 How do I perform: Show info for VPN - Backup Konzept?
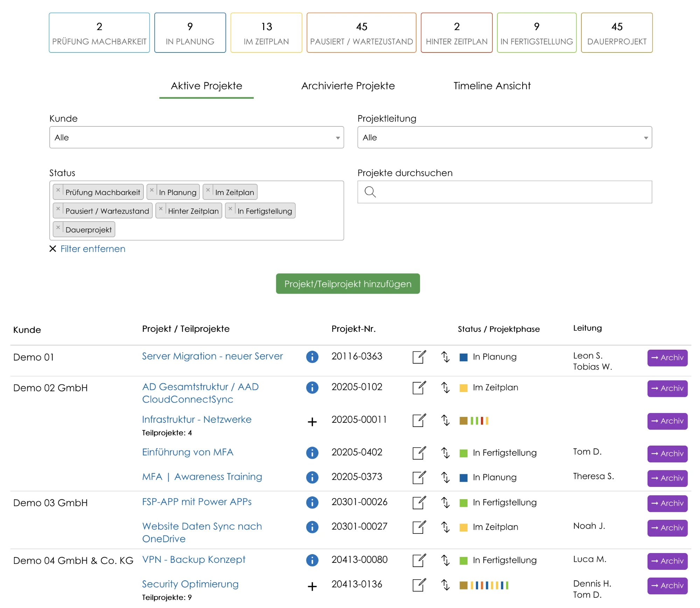point(312,560)
